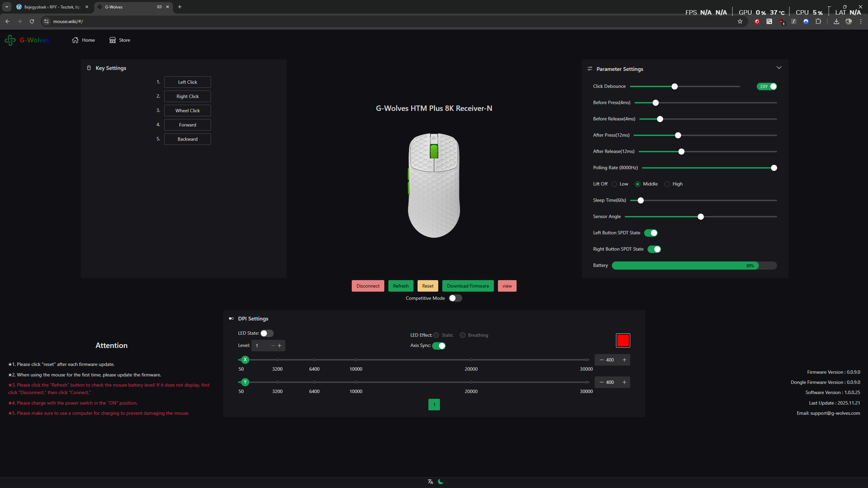Select High lift off distance

coord(667,184)
